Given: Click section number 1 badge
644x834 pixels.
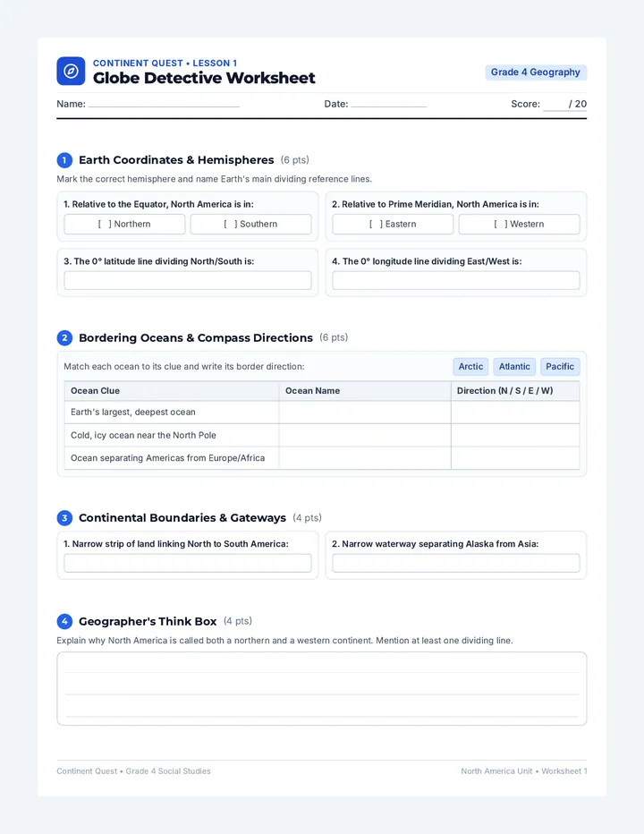Looking at the screenshot, I should [x=64, y=160].
